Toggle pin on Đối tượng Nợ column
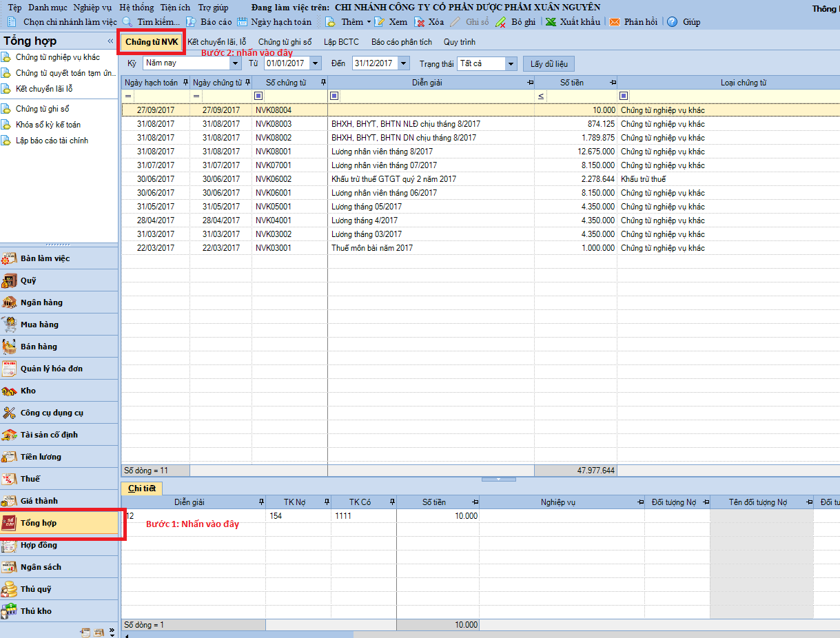The image size is (840, 638). pos(704,502)
